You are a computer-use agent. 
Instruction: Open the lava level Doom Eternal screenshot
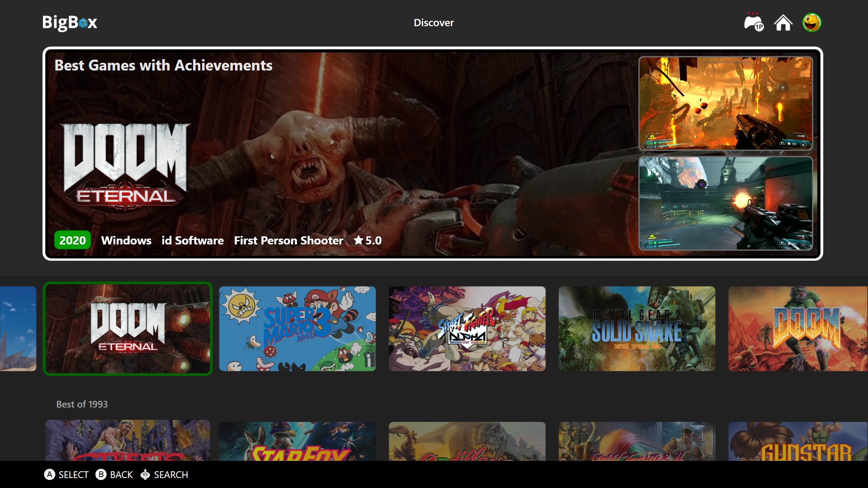(726, 103)
